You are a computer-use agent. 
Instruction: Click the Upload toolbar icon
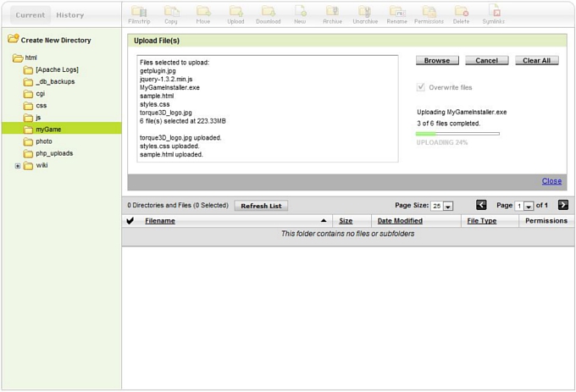pos(235,15)
